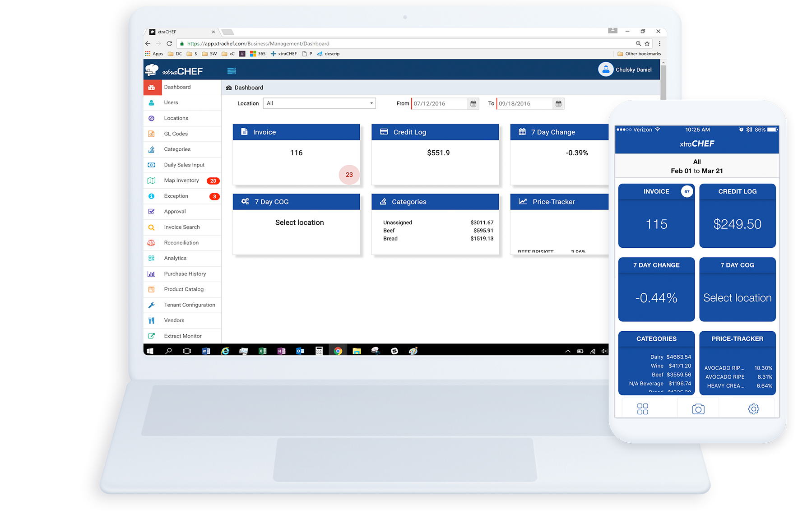812x519 pixels.
Task: Open the Apps bookmarks shortcut
Action: coord(154,54)
